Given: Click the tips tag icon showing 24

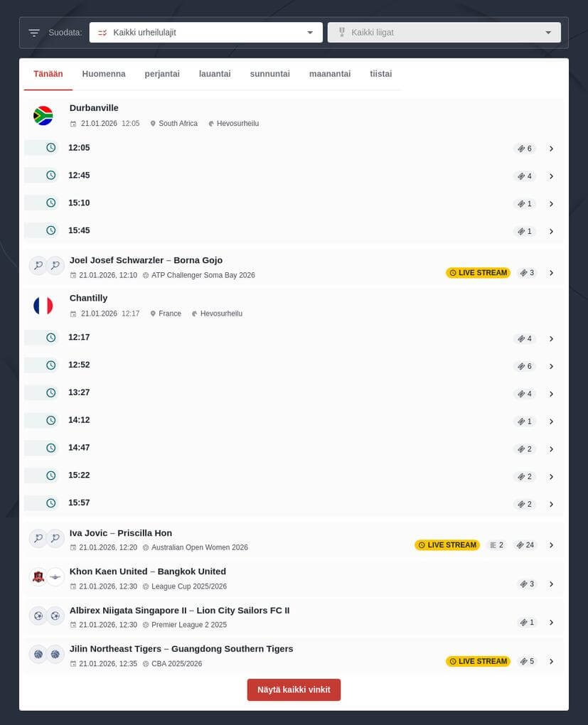Looking at the screenshot, I should [525, 544].
